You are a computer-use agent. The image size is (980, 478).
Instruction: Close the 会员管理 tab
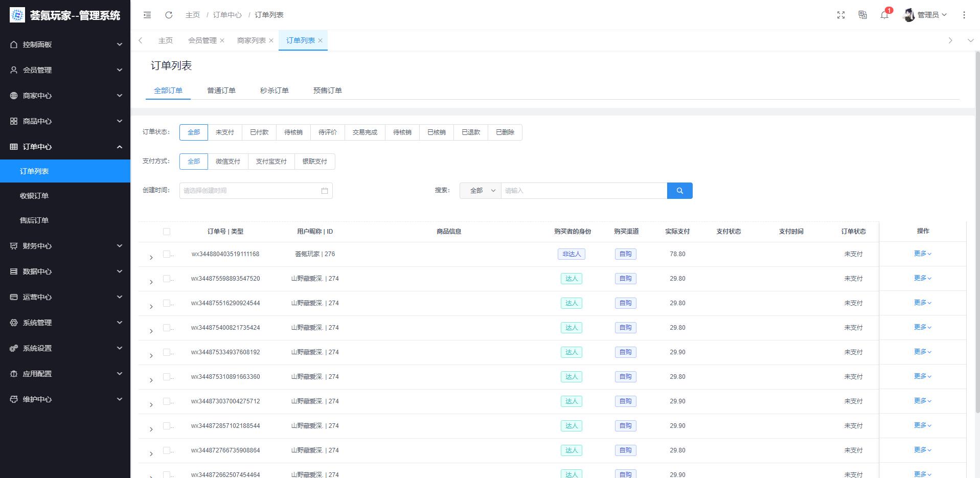point(222,40)
